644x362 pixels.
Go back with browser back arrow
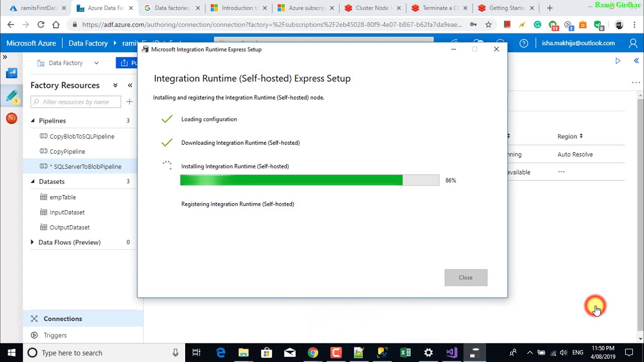pyautogui.click(x=11, y=25)
